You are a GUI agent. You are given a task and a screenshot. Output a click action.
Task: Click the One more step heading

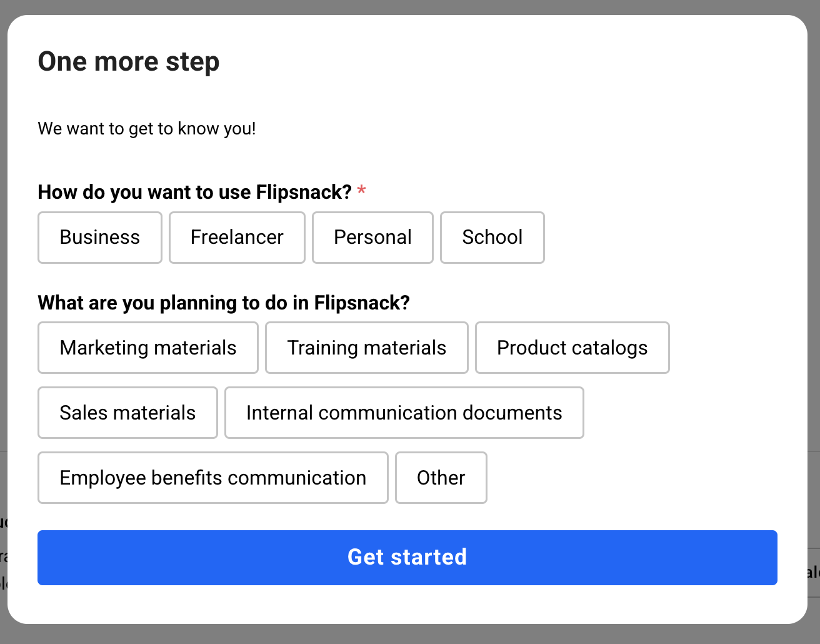point(129,61)
